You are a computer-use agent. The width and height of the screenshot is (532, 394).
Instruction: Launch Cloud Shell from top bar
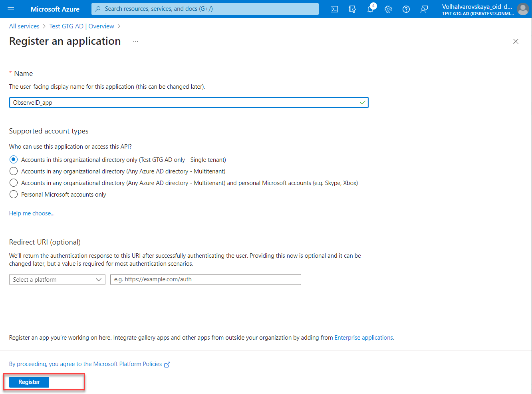click(334, 9)
